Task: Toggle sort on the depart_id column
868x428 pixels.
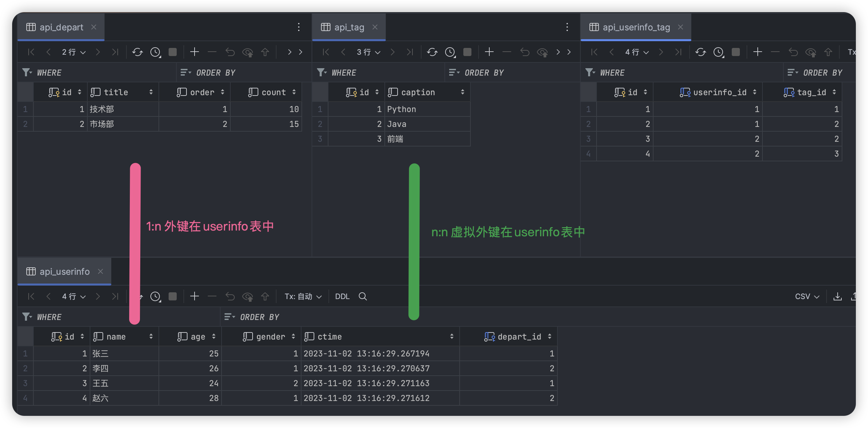Action: (549, 337)
